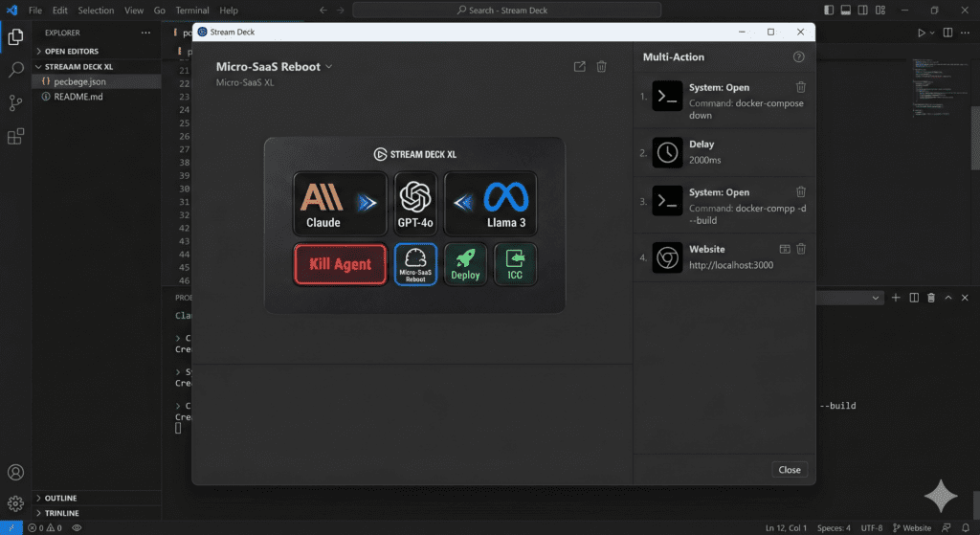Expand the Outline section
Screen dimensions: 980x535
(x=59, y=498)
